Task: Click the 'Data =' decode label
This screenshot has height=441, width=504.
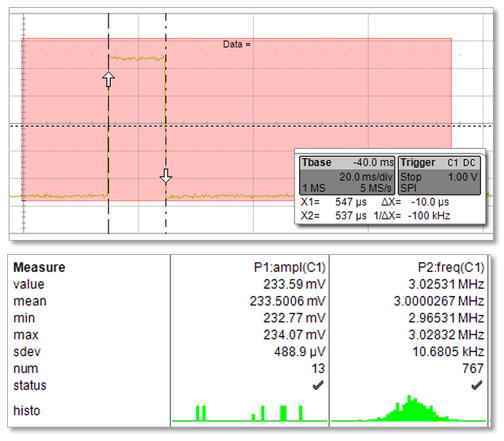Action: click(237, 44)
